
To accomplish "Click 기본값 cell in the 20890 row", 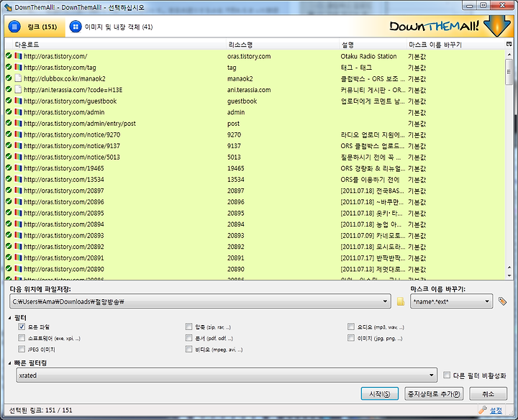I will 417,269.
